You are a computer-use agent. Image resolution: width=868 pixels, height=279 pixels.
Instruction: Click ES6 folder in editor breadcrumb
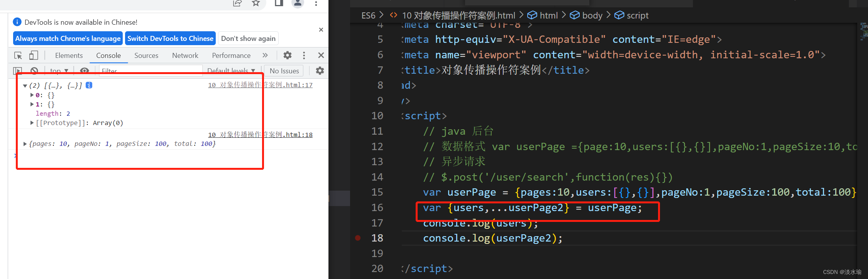368,15
